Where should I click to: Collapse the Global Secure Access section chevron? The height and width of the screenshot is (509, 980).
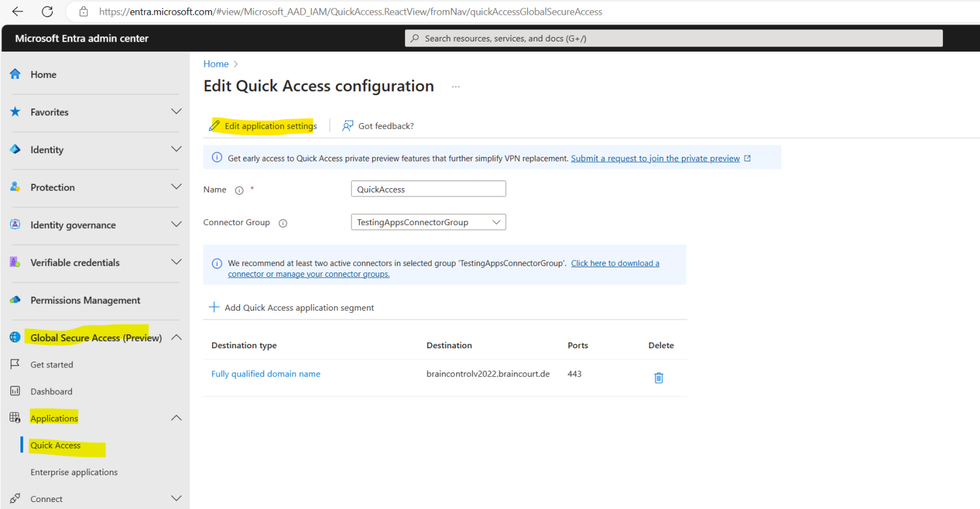pos(176,337)
